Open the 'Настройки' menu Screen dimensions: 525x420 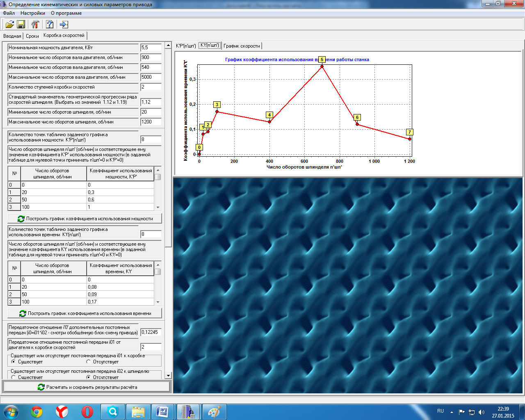(33, 13)
